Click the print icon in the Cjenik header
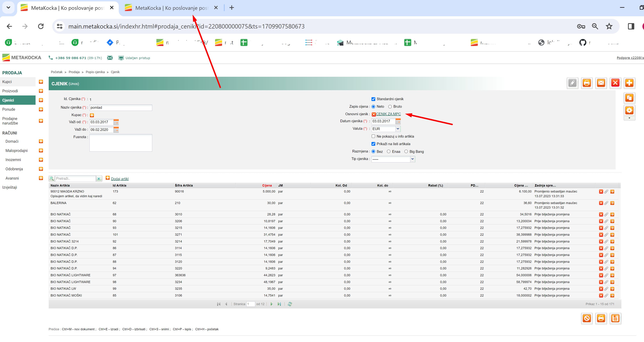644x342 pixels. (587, 83)
